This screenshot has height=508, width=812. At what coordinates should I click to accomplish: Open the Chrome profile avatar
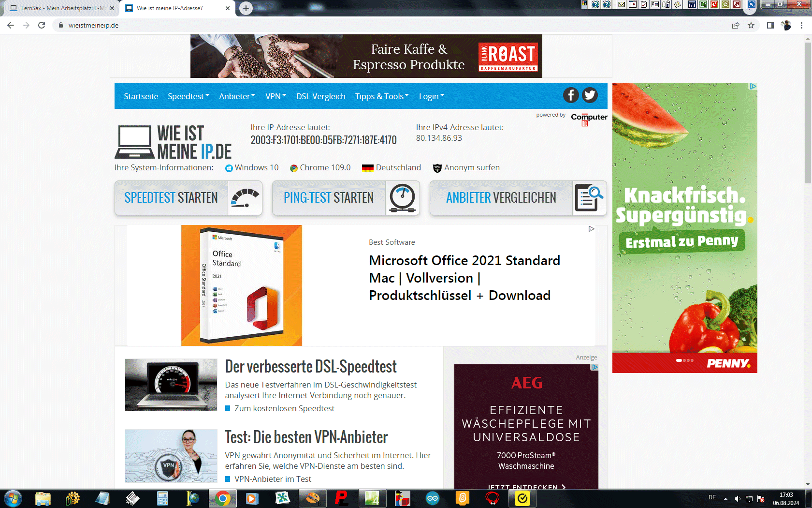coord(786,25)
